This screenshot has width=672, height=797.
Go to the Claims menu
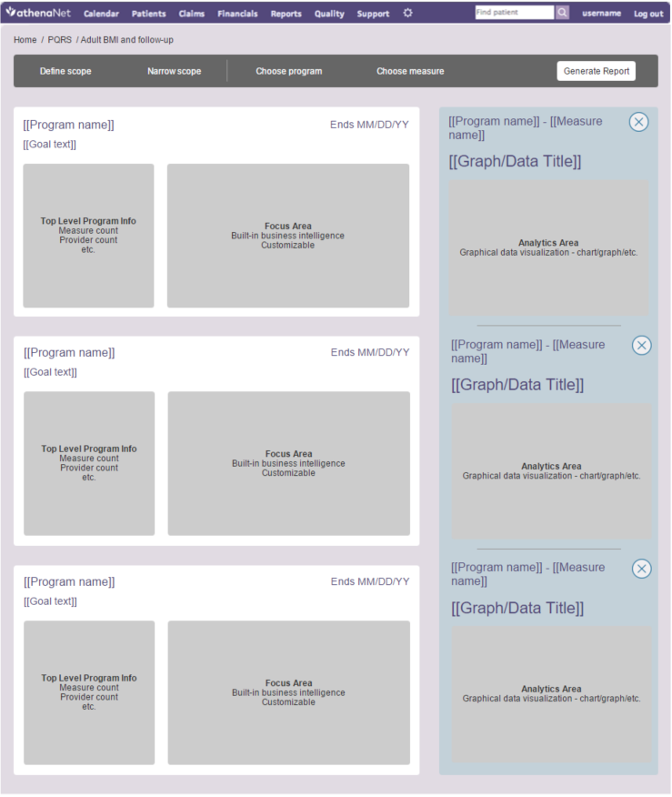coord(191,14)
